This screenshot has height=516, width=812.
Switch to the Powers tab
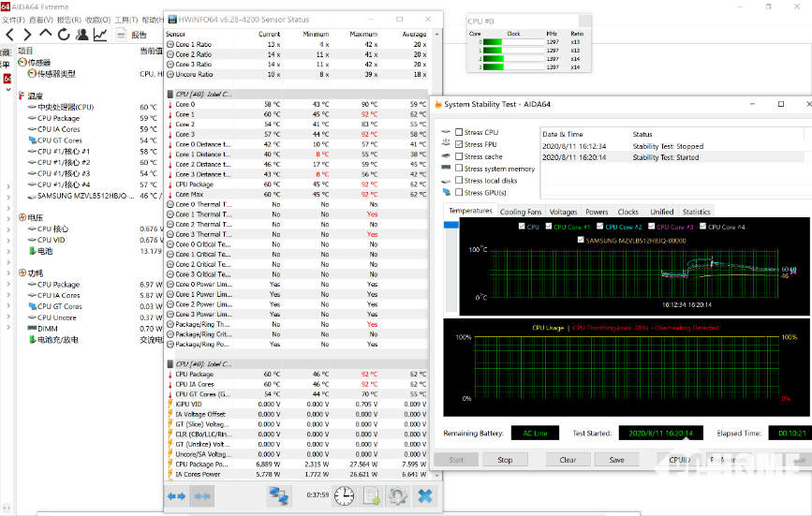point(597,212)
